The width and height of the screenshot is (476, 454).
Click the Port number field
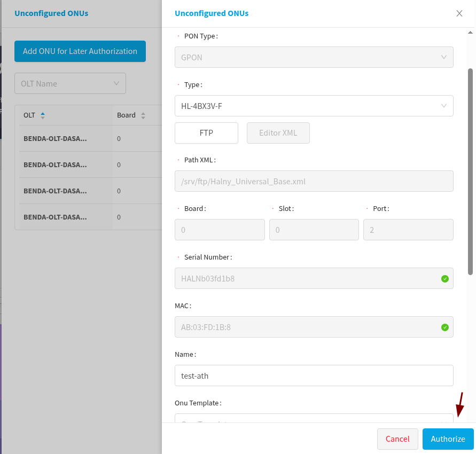408,230
